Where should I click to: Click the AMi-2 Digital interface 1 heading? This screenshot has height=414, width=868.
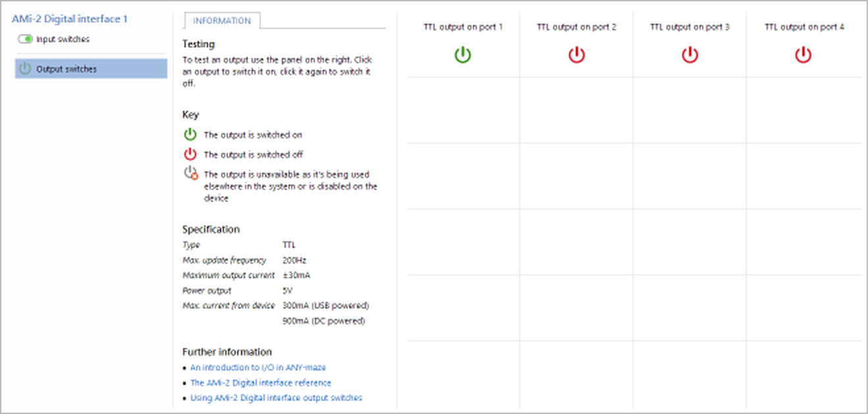coord(70,19)
